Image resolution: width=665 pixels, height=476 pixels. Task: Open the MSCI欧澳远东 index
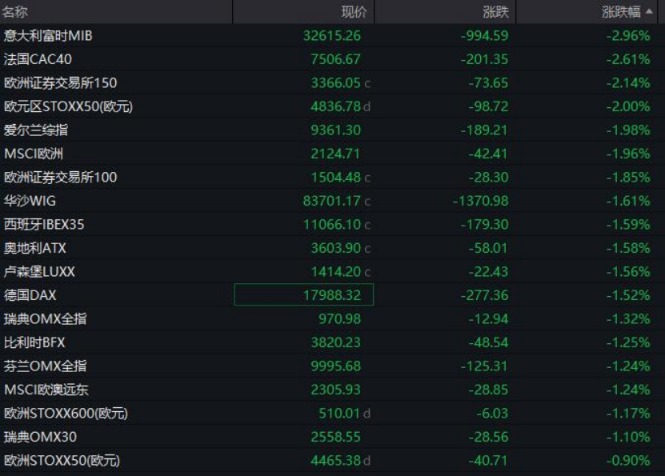(45, 389)
